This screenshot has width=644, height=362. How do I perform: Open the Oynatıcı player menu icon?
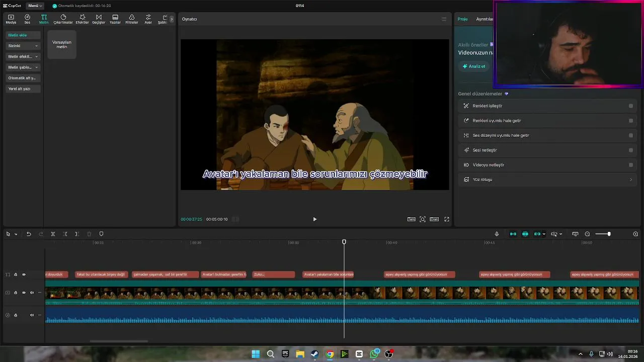pyautogui.click(x=444, y=19)
